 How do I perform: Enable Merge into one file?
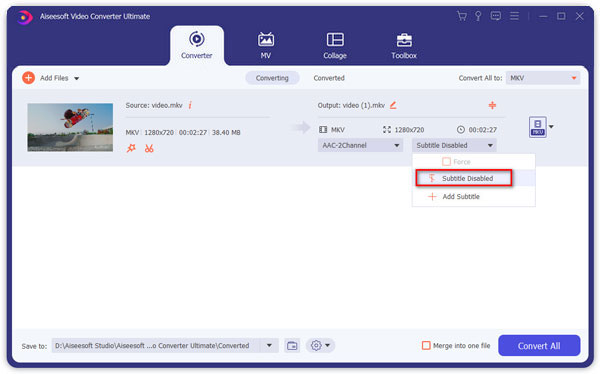click(x=426, y=346)
